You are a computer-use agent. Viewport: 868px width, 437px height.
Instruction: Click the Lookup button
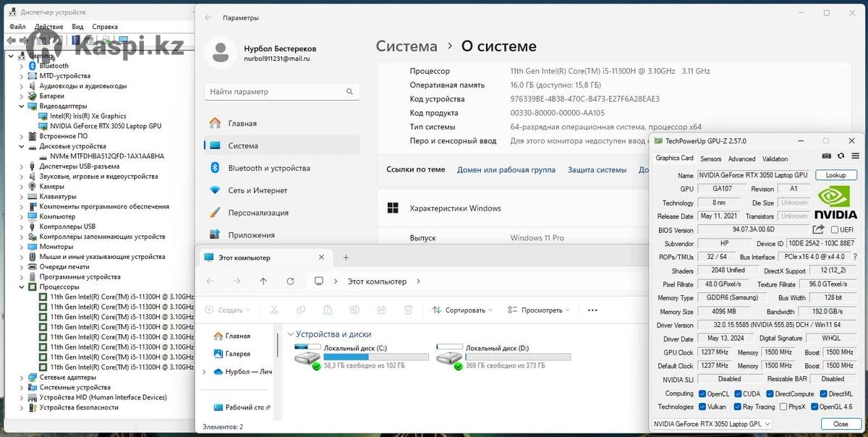pyautogui.click(x=835, y=175)
